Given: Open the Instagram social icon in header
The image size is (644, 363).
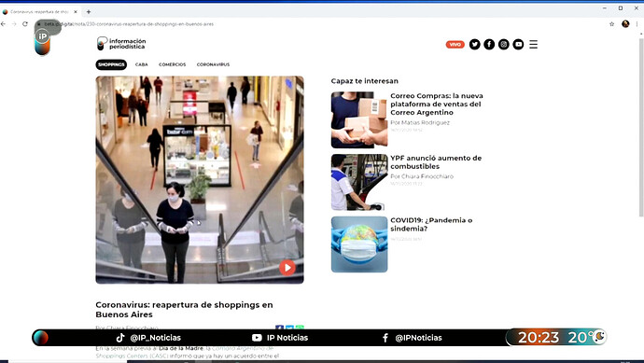Looking at the screenshot, I should pos(504,45).
